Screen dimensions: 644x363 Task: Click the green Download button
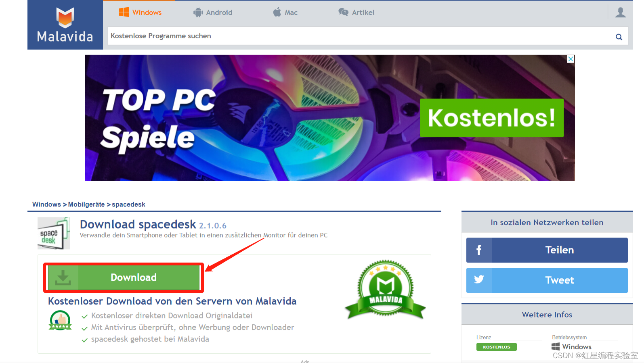pos(124,277)
